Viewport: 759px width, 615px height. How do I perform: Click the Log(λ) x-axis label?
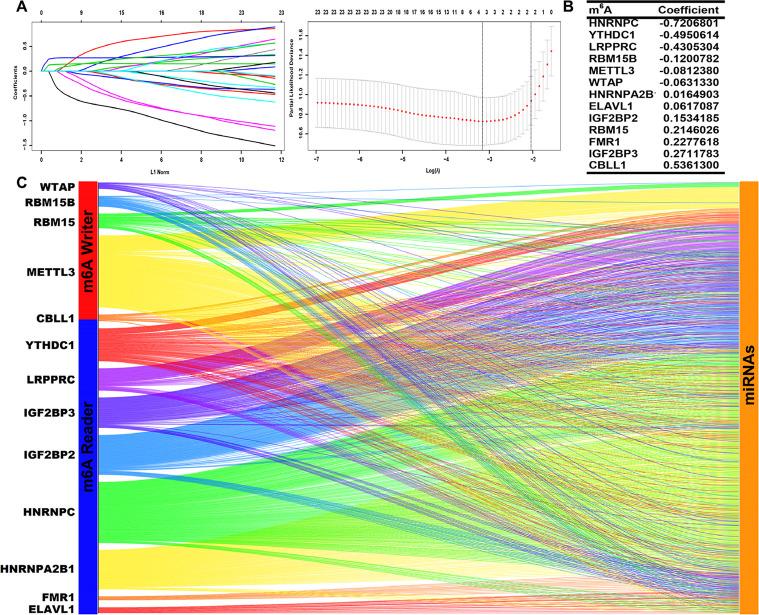point(434,172)
